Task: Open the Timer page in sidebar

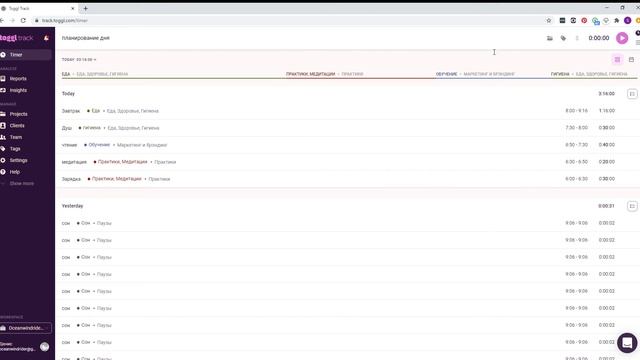Action: 26,55
